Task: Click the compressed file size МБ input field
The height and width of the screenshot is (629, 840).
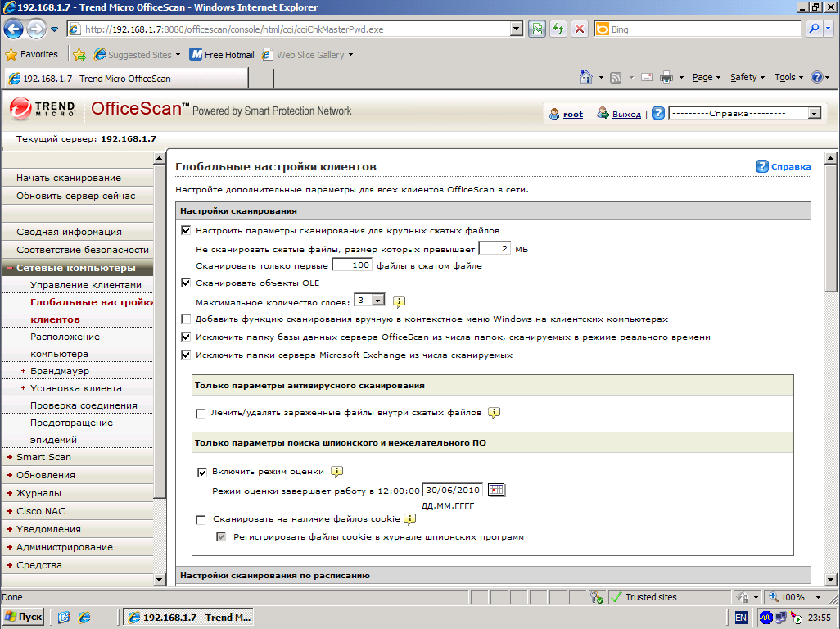Action: pyautogui.click(x=494, y=249)
